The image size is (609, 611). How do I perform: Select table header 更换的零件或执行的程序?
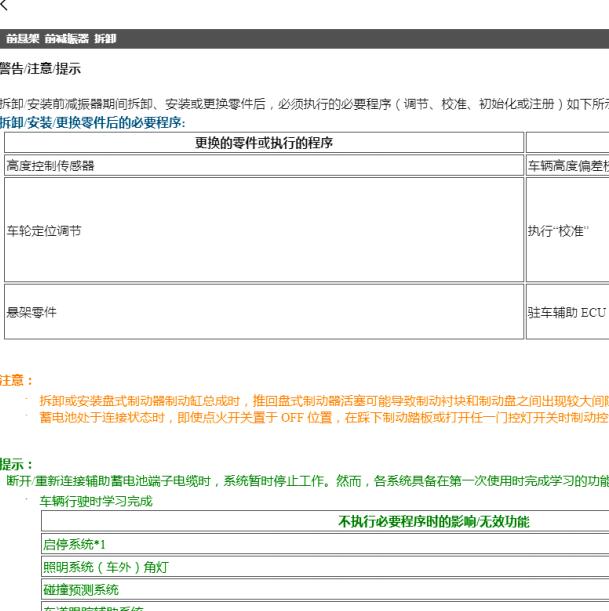coord(264,143)
